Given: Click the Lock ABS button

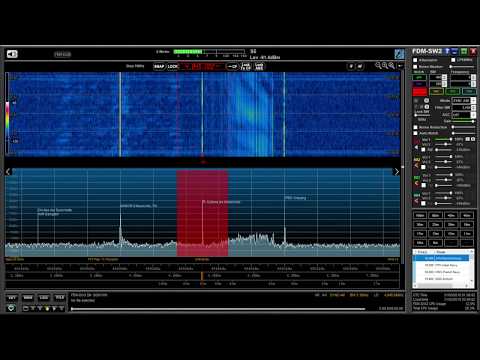Looking at the screenshot, I should click(x=259, y=66).
